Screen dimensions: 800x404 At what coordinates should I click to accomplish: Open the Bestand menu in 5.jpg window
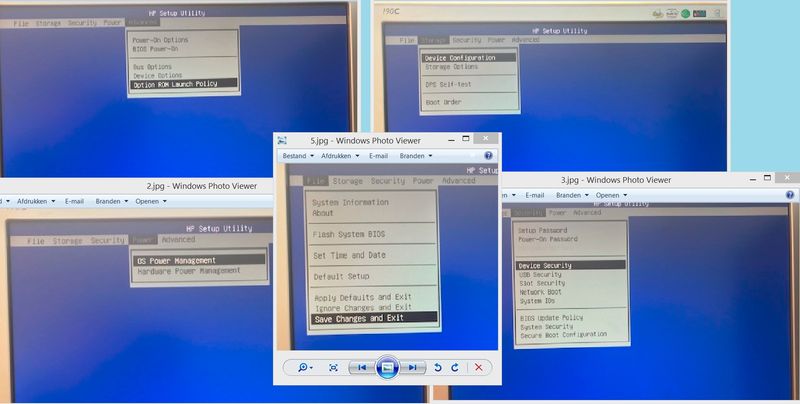pyautogui.click(x=298, y=156)
